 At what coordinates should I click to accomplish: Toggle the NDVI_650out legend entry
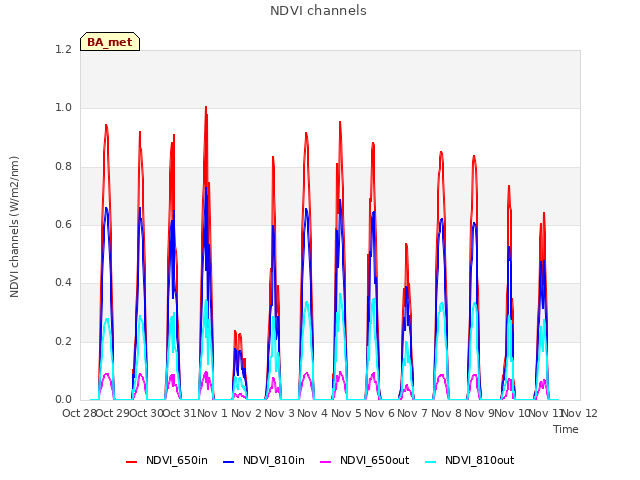(364, 460)
